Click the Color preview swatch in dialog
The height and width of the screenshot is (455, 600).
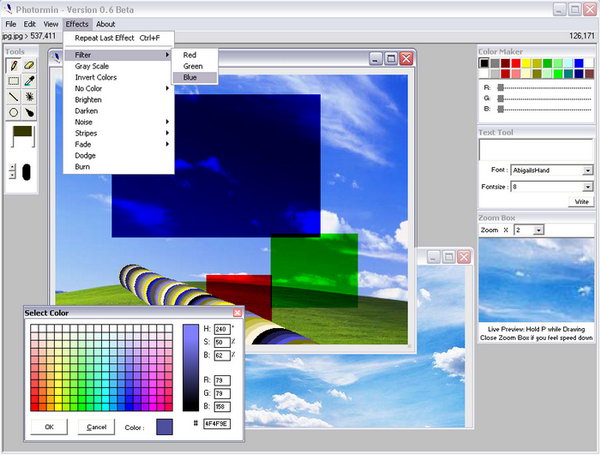point(165,427)
